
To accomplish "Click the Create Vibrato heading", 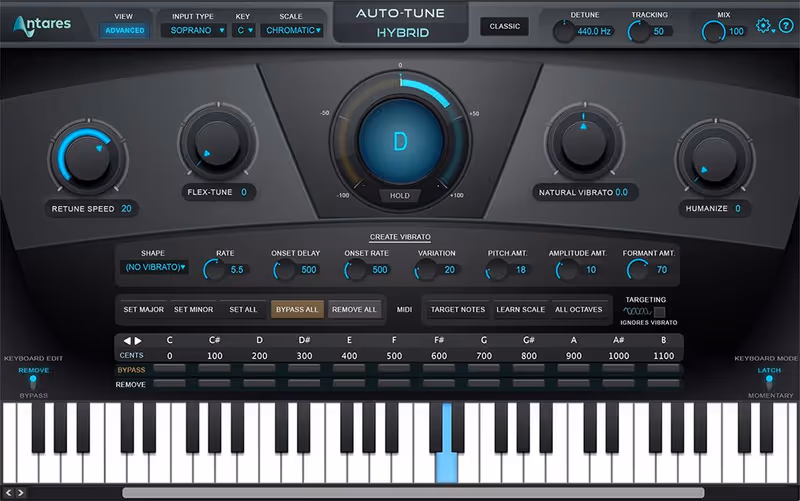I will tap(400, 237).
